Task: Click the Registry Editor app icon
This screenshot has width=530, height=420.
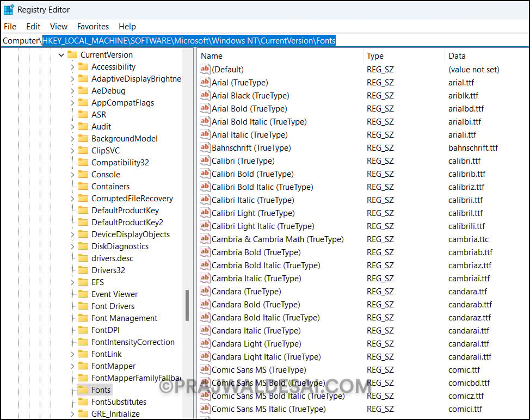Action: pos(9,9)
